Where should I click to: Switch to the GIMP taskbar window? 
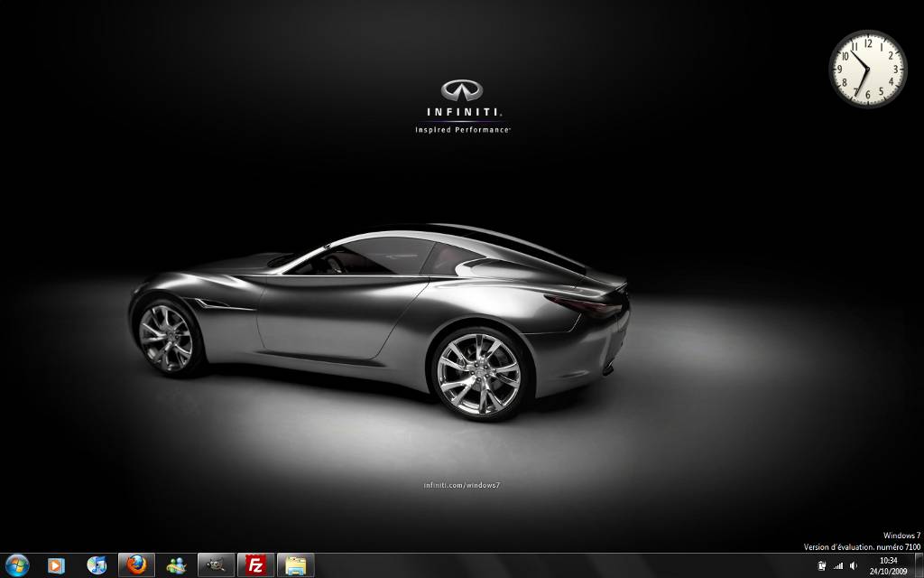(216, 565)
